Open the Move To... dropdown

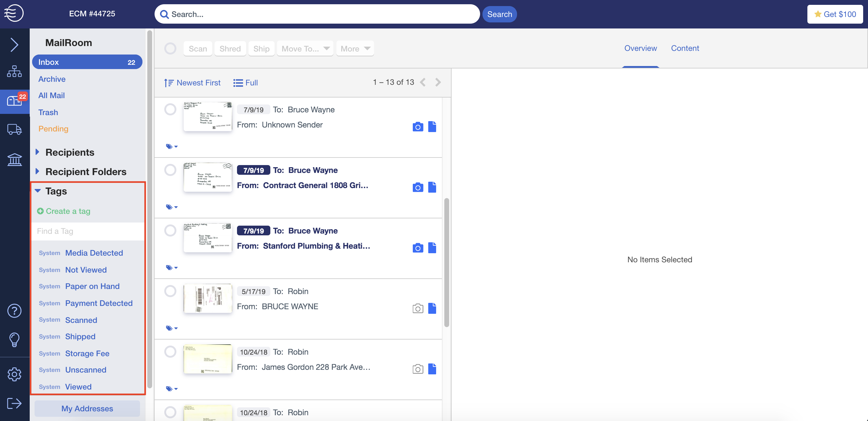click(305, 49)
